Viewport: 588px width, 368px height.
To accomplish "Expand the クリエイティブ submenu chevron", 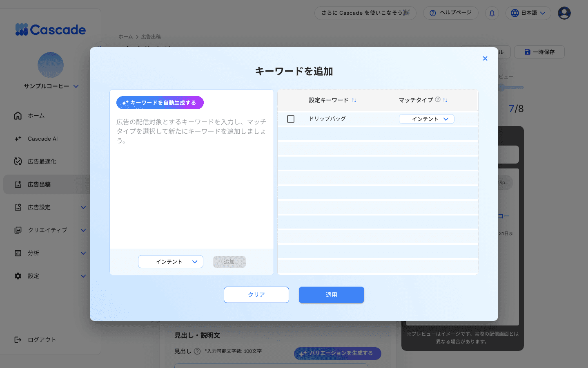I will pyautogui.click(x=83, y=230).
